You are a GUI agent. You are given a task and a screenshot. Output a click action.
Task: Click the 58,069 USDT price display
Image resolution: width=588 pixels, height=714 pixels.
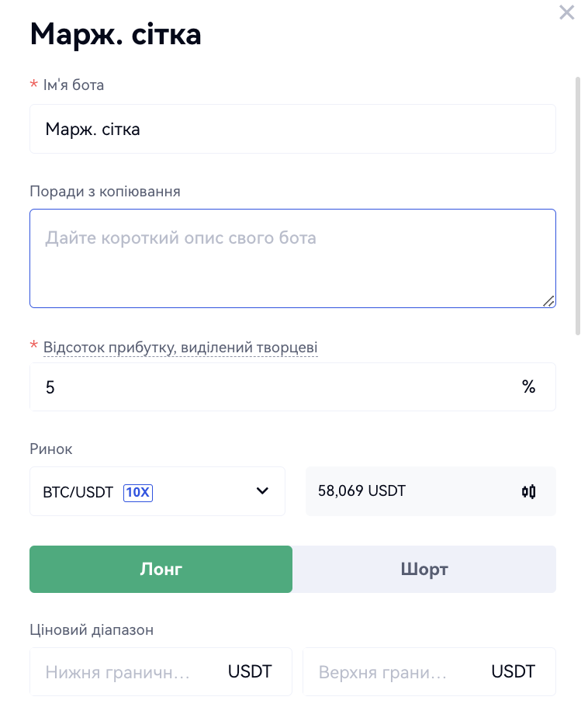[361, 491]
